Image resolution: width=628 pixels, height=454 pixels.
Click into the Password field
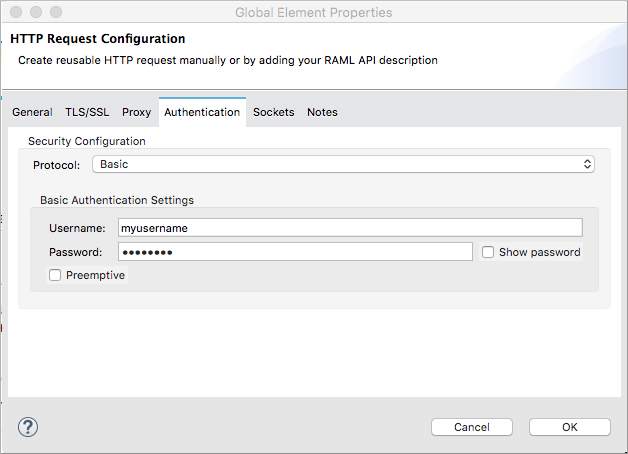[x=294, y=252]
